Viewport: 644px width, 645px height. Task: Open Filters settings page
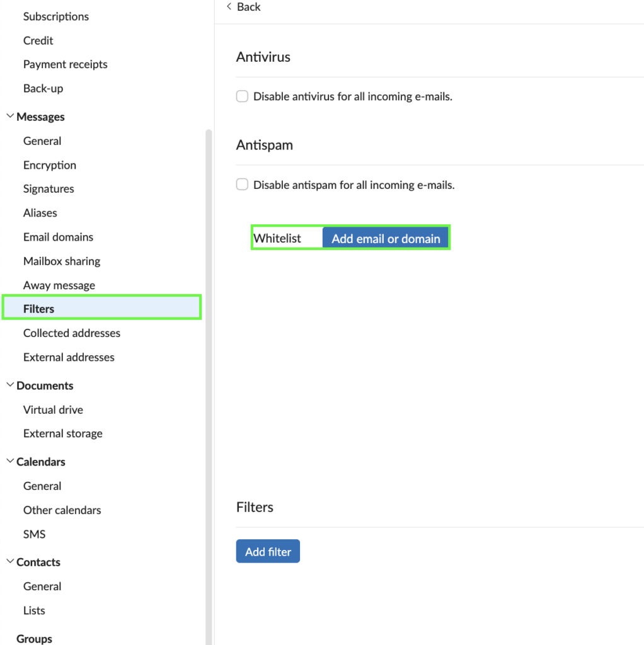coord(39,309)
